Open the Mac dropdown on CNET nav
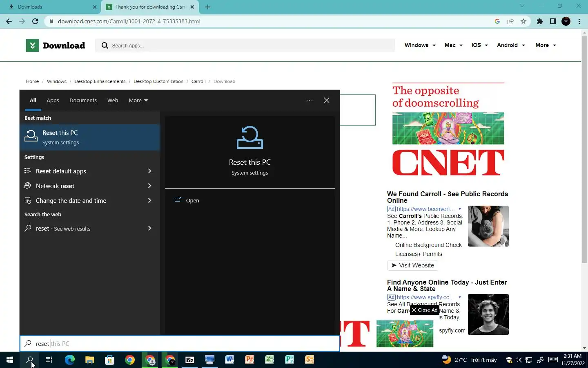Image resolution: width=588 pixels, height=368 pixels. coord(454,45)
